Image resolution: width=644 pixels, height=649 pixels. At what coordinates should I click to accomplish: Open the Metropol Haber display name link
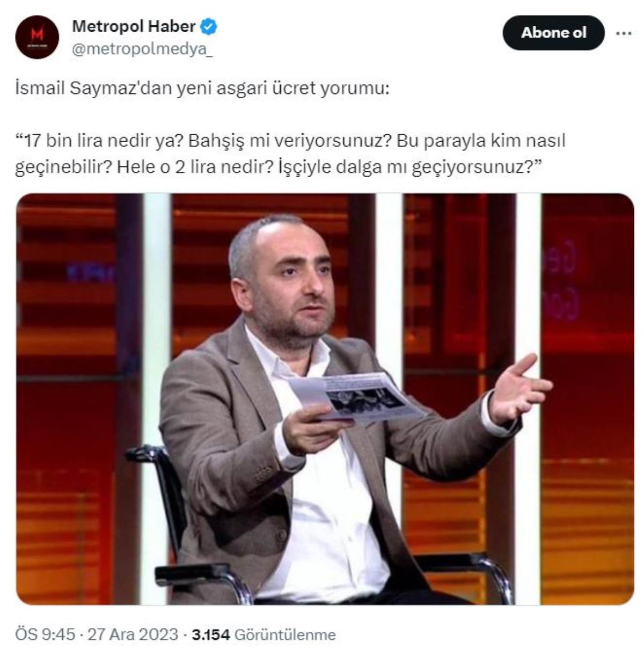[134, 26]
